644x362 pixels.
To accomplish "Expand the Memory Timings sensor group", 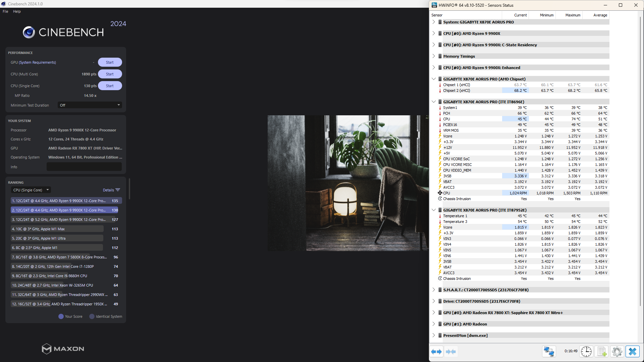I will (x=433, y=56).
